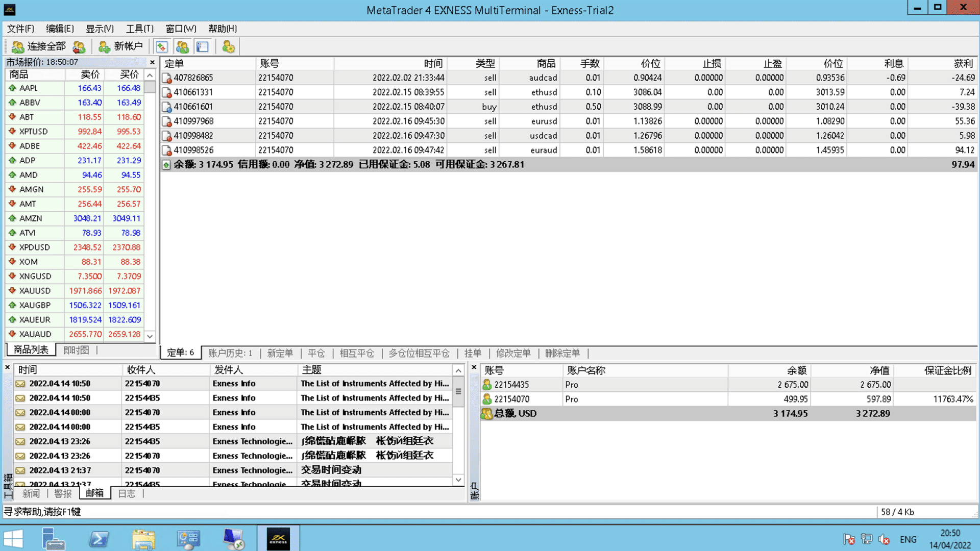Toggle the Market Watch panel toolbar icon
The height and width of the screenshot is (551, 980).
162,47
